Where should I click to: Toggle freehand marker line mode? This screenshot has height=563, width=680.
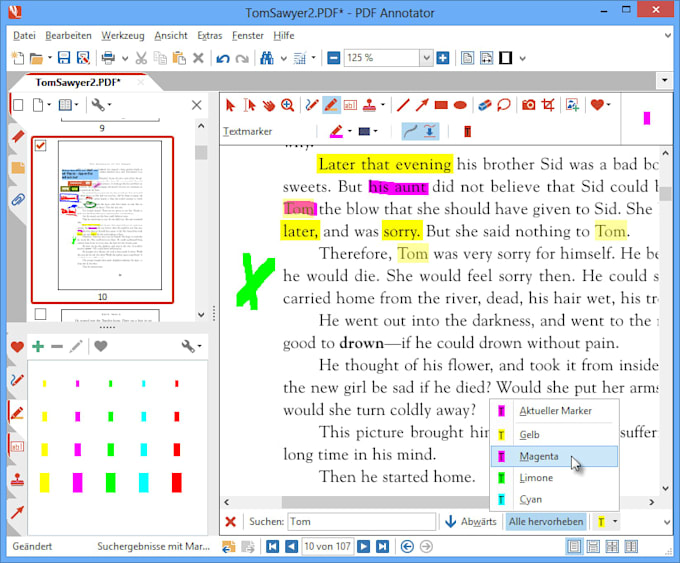410,131
